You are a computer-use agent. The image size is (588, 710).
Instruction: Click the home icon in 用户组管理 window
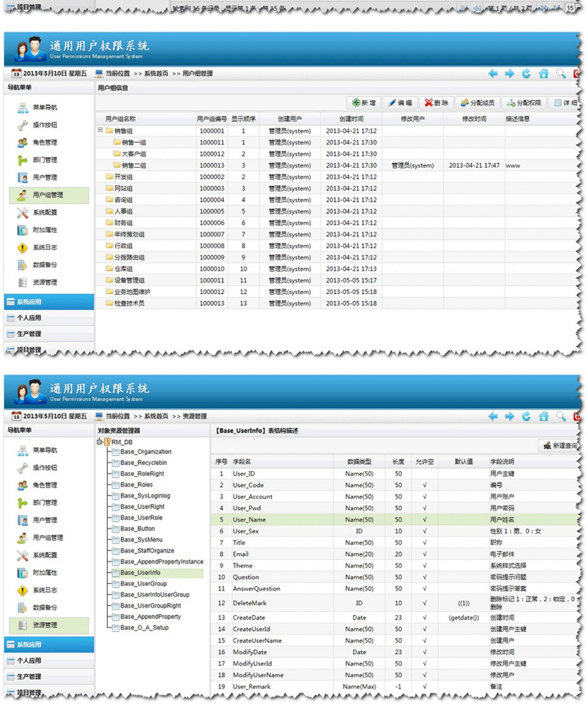[x=543, y=73]
